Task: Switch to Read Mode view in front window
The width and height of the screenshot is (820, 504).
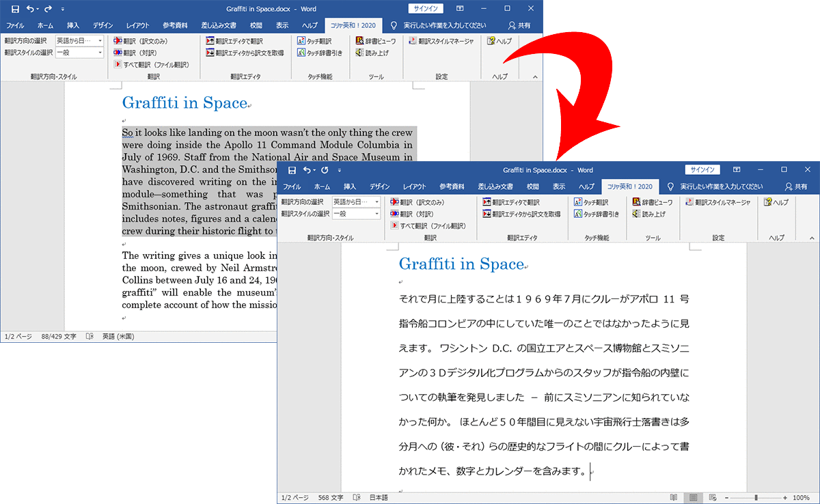Action: point(674,498)
